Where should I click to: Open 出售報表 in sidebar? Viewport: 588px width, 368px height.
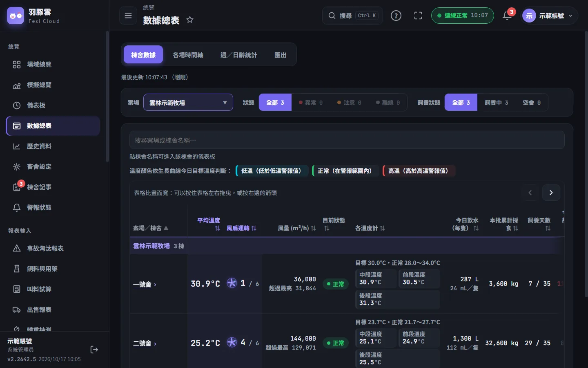(53, 310)
